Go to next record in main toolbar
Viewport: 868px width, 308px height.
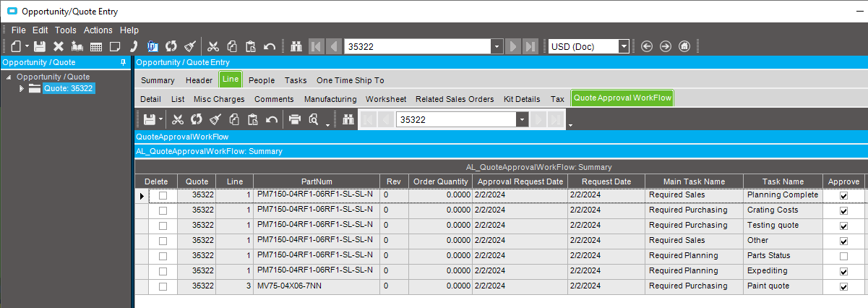(513, 46)
